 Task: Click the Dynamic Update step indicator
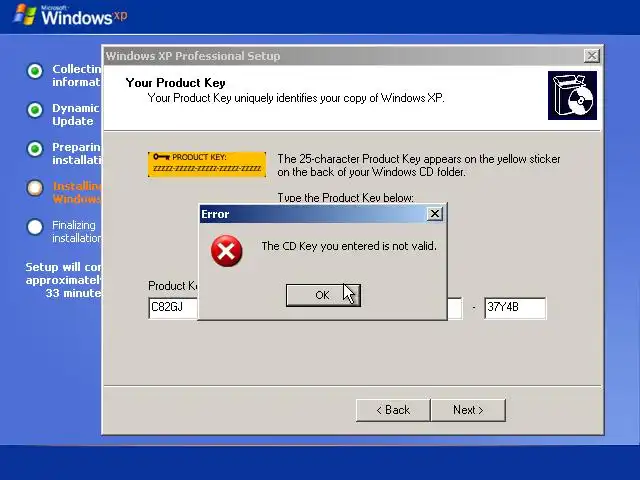point(35,110)
